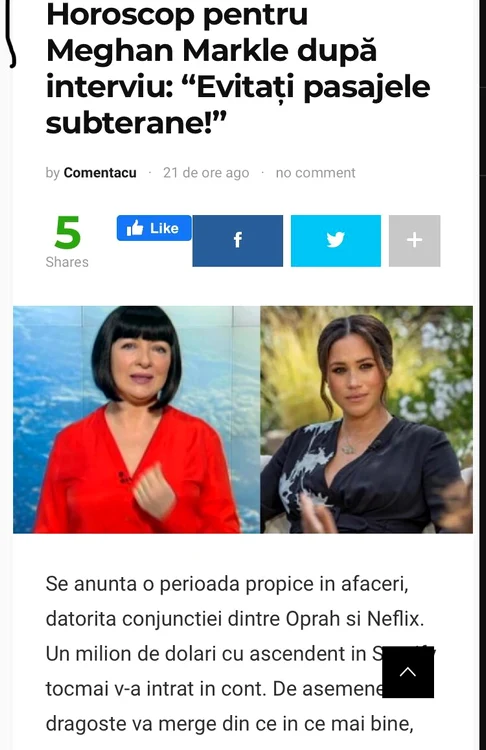Open author Comentacu's profile
This screenshot has height=750, width=486.
(x=100, y=173)
